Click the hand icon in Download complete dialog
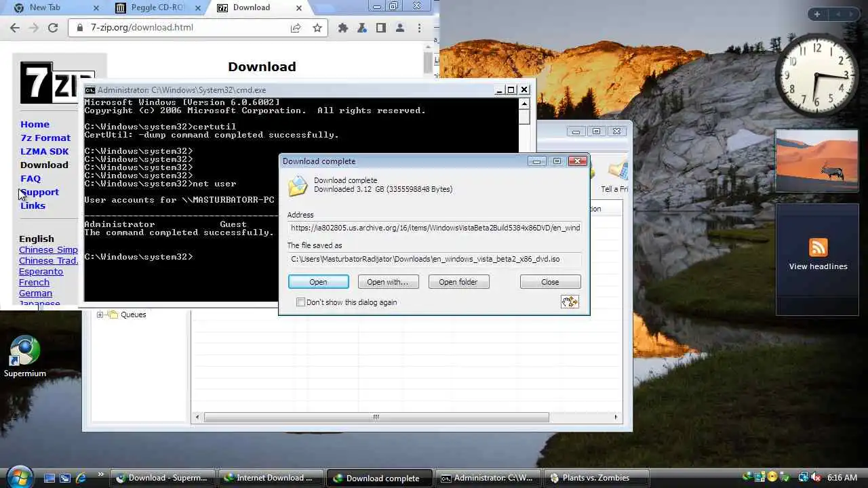This screenshot has height=488, width=868. (570, 302)
